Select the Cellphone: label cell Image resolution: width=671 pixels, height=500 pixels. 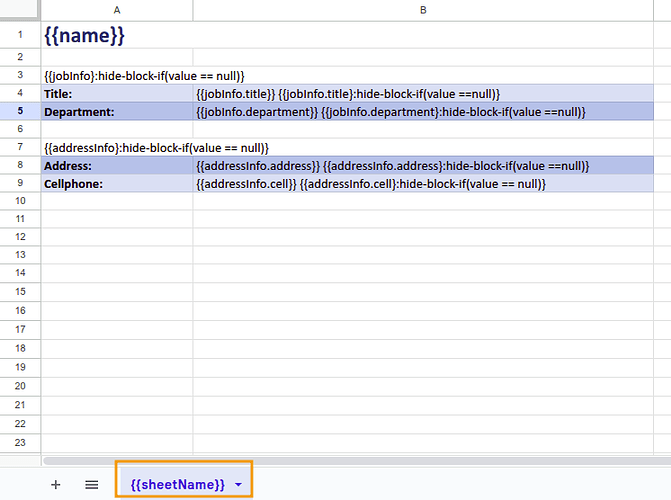[117, 184]
